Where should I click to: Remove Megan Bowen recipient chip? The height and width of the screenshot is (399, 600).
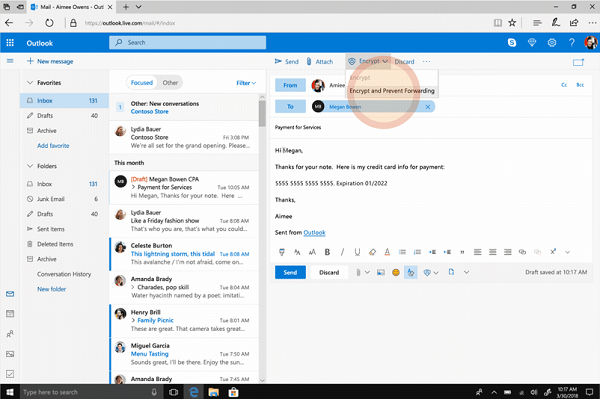click(428, 107)
